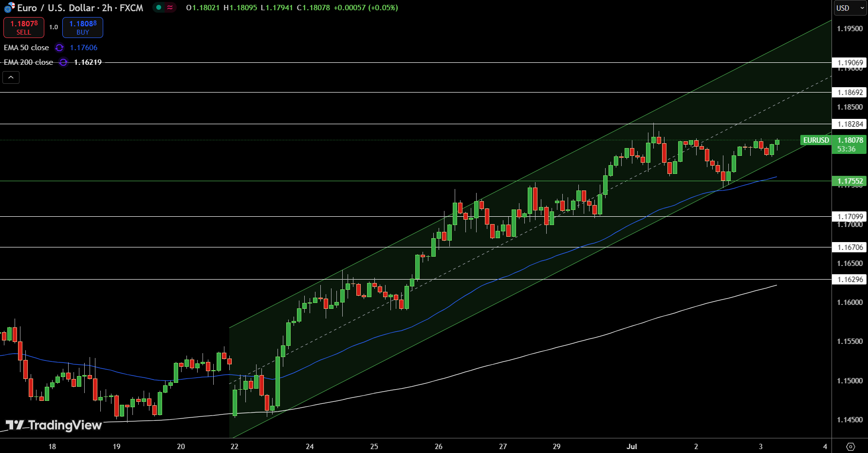Viewport: 868px width, 453px height.
Task: Click the close price C1.18078
Action: tap(313, 8)
